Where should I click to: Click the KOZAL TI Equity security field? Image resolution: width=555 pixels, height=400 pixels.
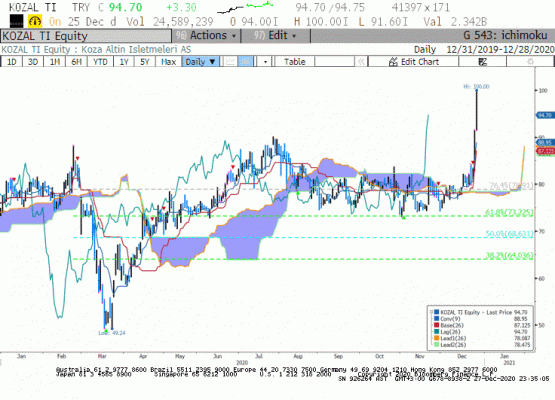pos(86,36)
